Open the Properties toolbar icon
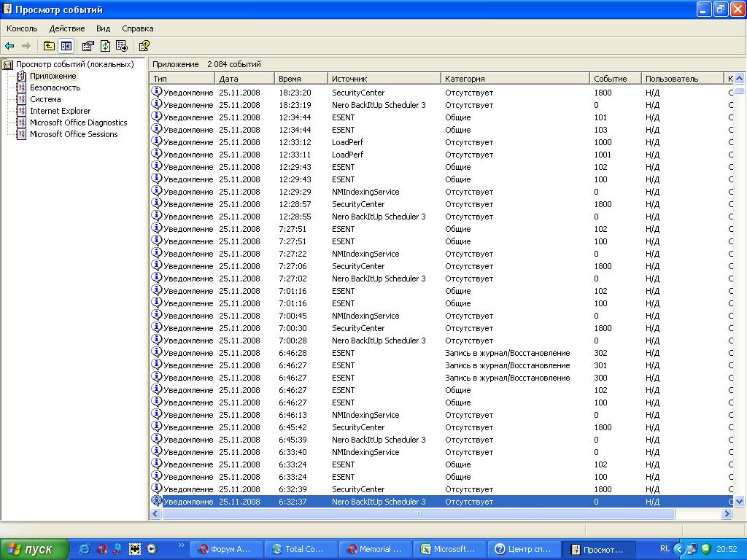 (88, 46)
